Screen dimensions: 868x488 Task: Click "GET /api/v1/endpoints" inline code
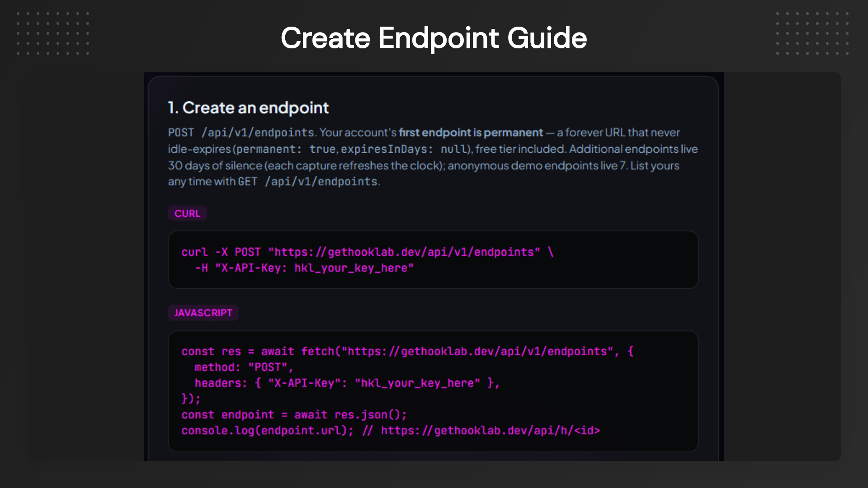click(308, 182)
